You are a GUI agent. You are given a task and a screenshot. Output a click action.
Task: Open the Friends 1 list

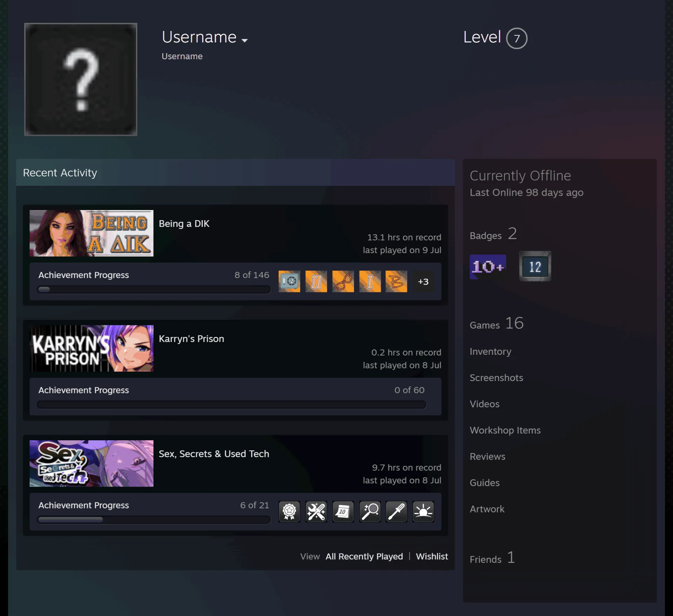pyautogui.click(x=492, y=557)
